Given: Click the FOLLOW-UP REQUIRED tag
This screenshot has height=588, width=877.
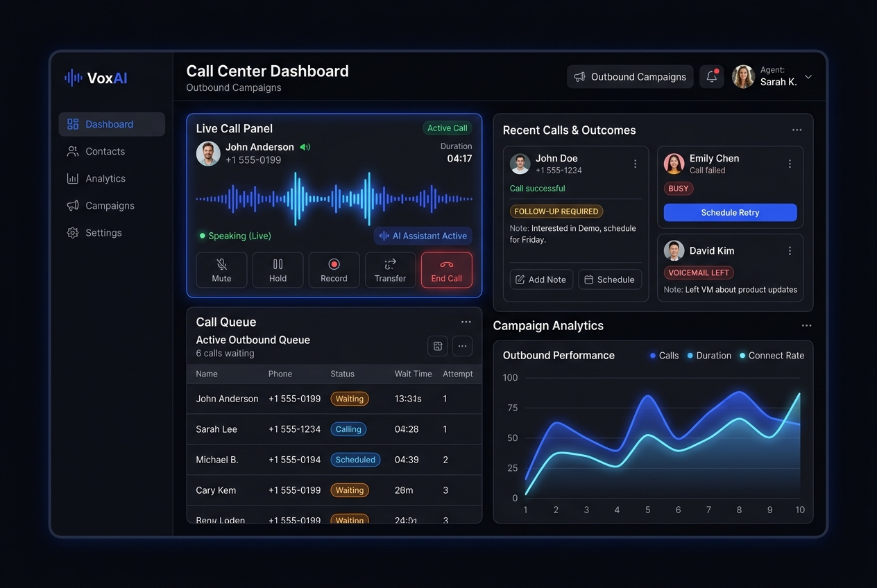Looking at the screenshot, I should [556, 211].
